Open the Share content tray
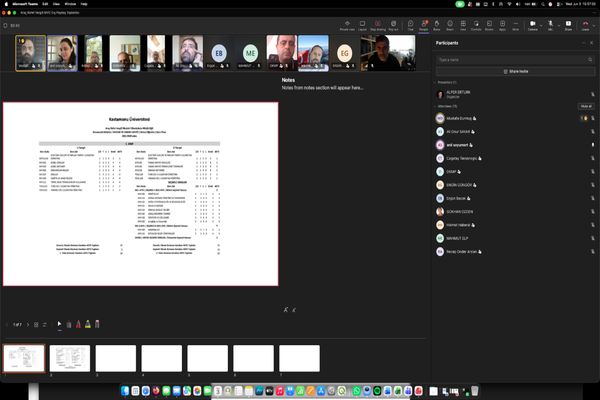This screenshot has height=400, width=600. (568, 26)
